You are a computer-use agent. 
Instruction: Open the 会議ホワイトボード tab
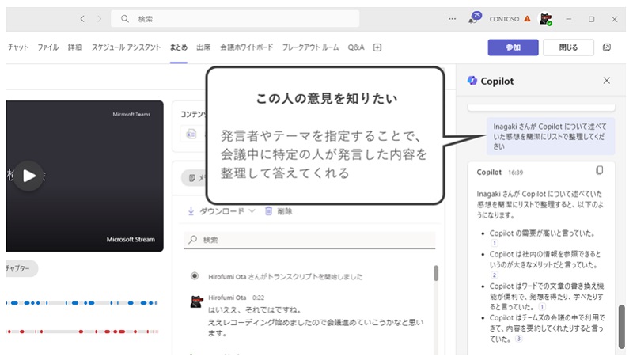(246, 47)
